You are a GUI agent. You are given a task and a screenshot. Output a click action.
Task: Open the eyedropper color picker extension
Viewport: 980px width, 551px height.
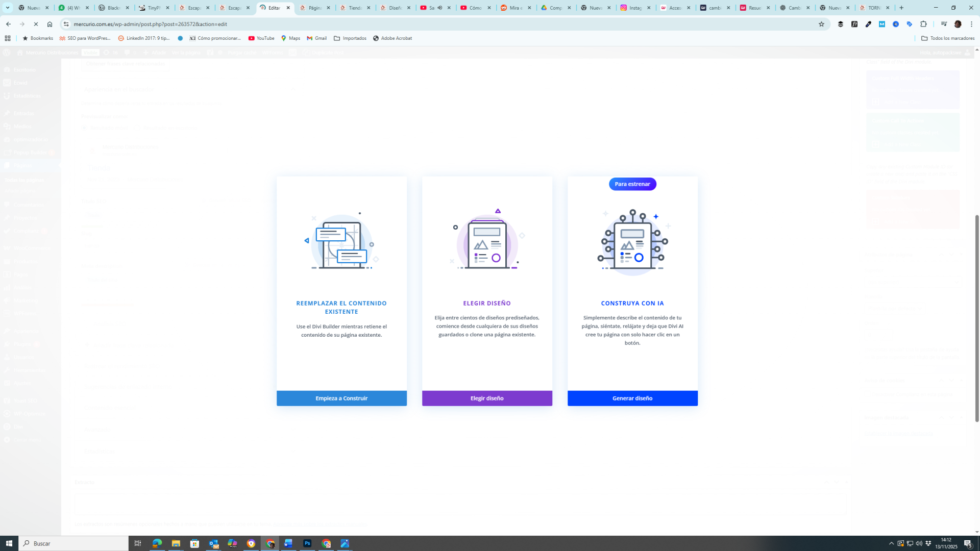pyautogui.click(x=868, y=24)
